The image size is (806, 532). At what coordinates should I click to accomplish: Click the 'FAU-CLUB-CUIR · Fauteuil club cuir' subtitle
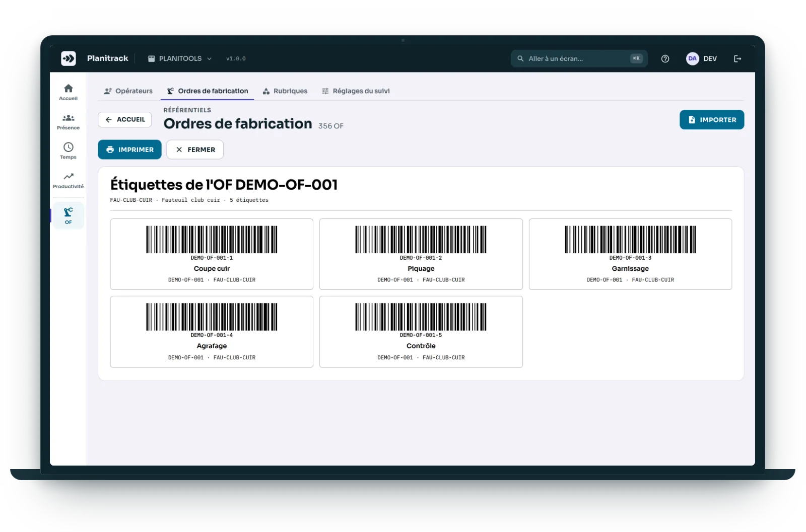tap(165, 200)
